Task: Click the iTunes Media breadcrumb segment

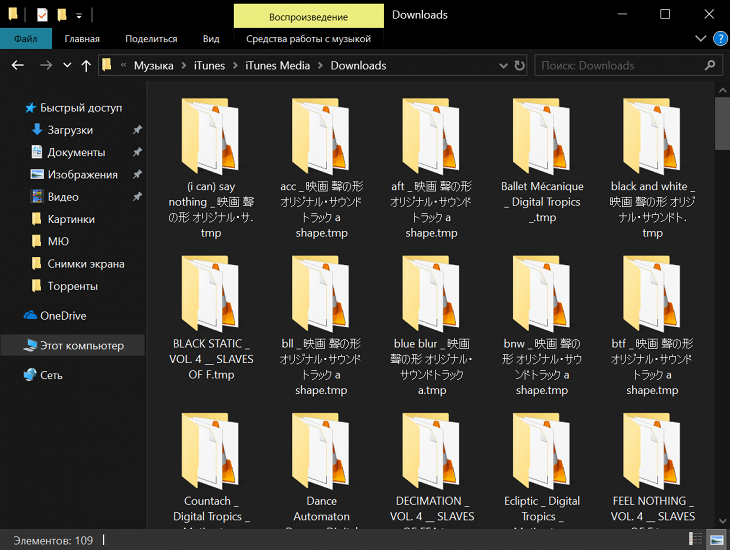Action: click(x=277, y=66)
